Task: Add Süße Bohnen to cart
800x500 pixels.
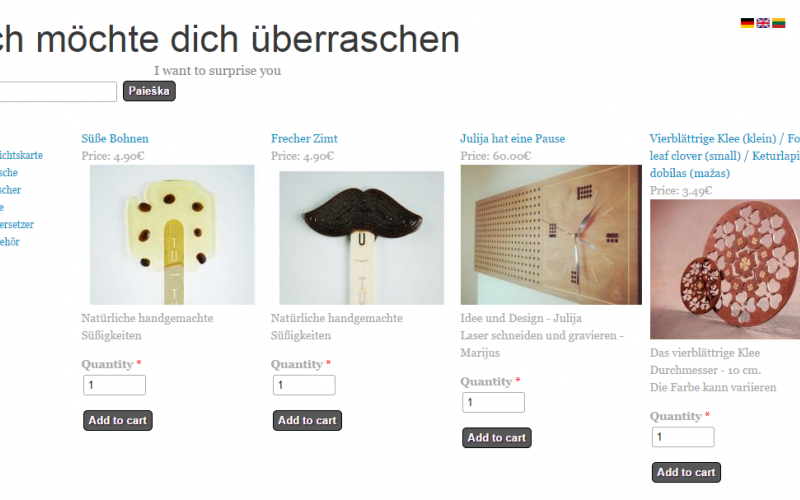Action: point(118,420)
